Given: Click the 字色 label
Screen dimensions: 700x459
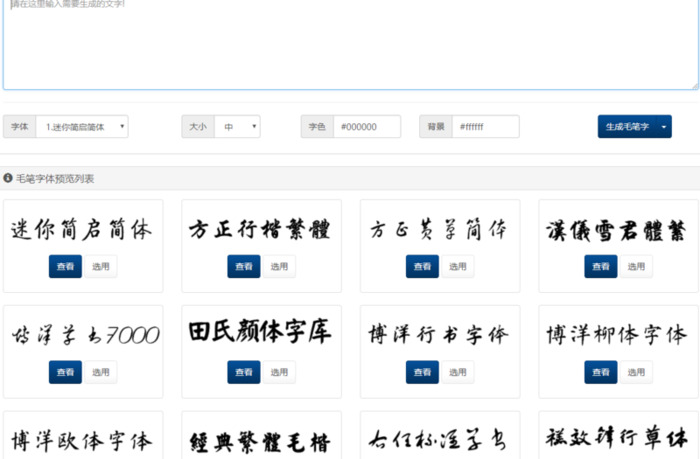Looking at the screenshot, I should 317,127.
